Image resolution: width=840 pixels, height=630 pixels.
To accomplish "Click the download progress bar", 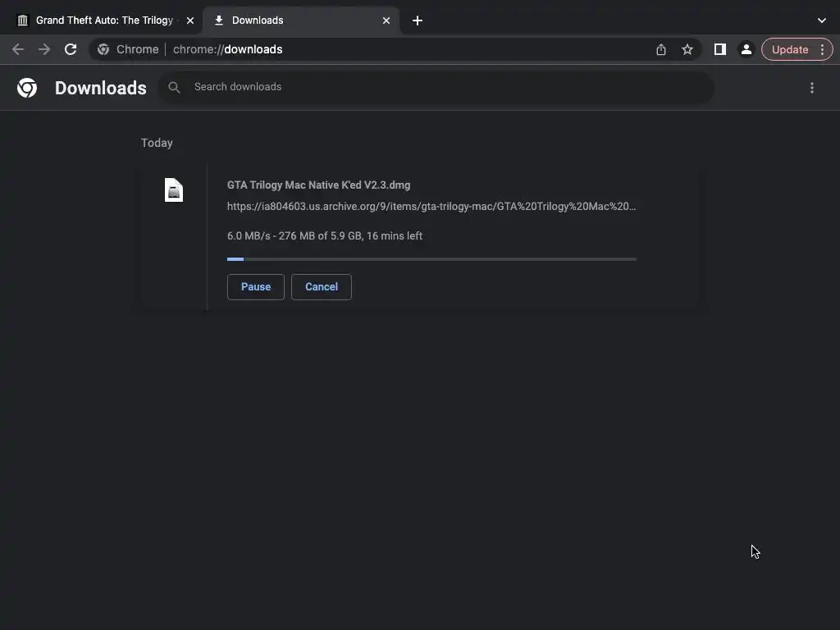I will (431, 259).
